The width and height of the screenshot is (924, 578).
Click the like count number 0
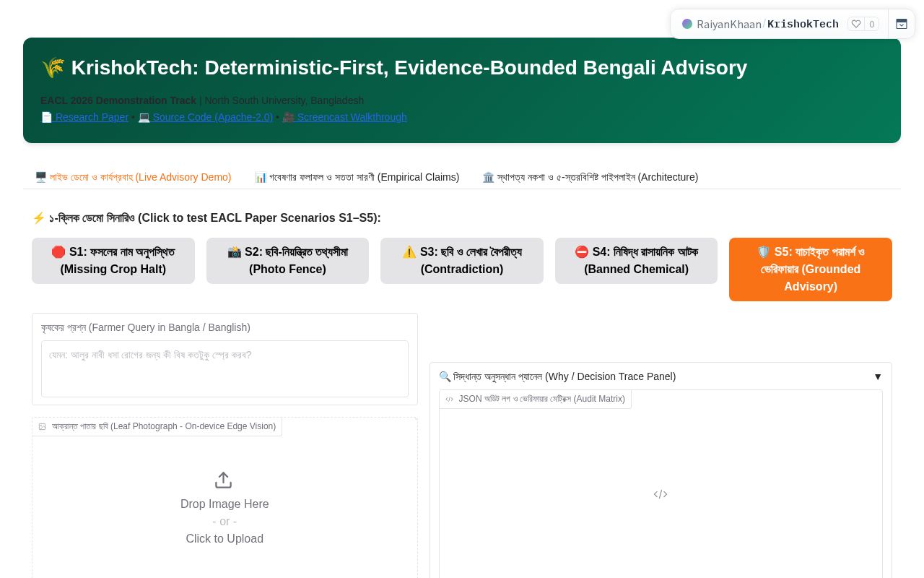click(x=872, y=24)
